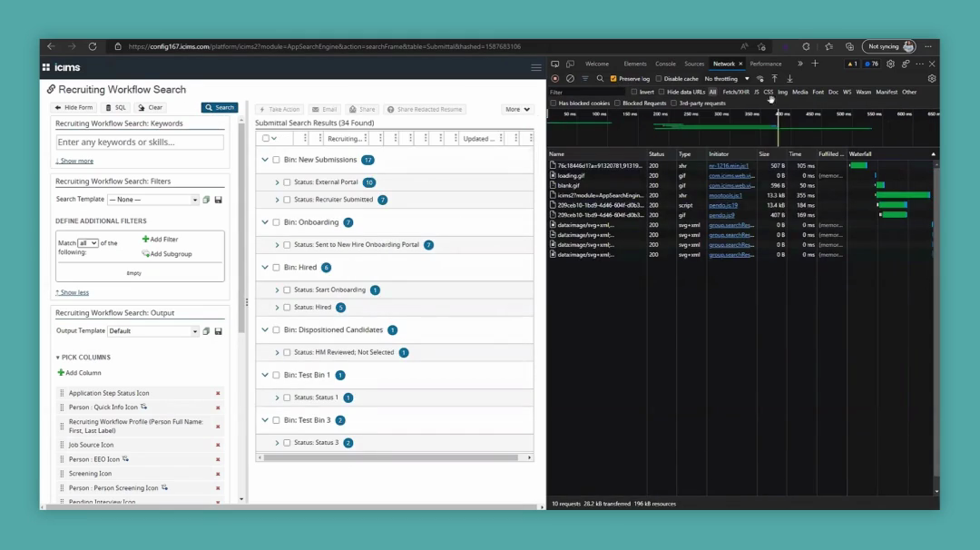
Task: Open the More actions dropdown
Action: [x=517, y=110]
